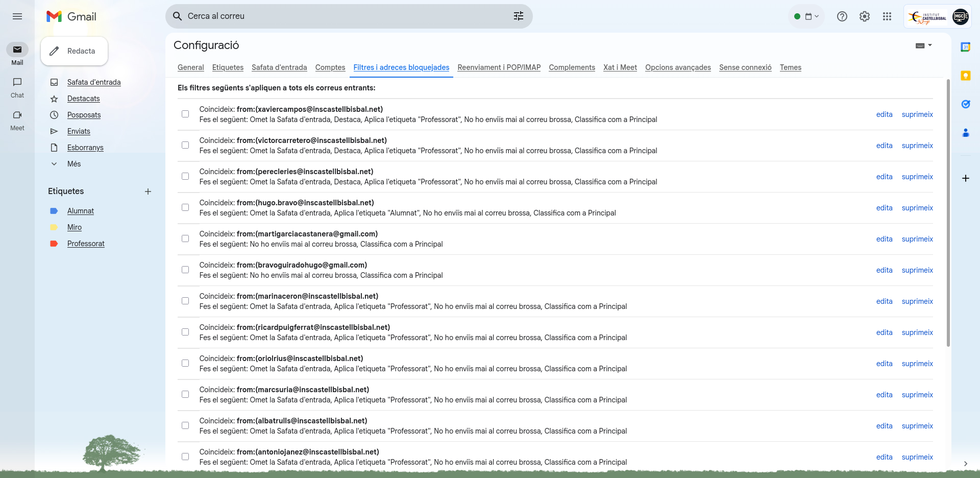Expand the Més section in sidebar
This screenshot has height=478, width=980.
pyautogui.click(x=73, y=164)
